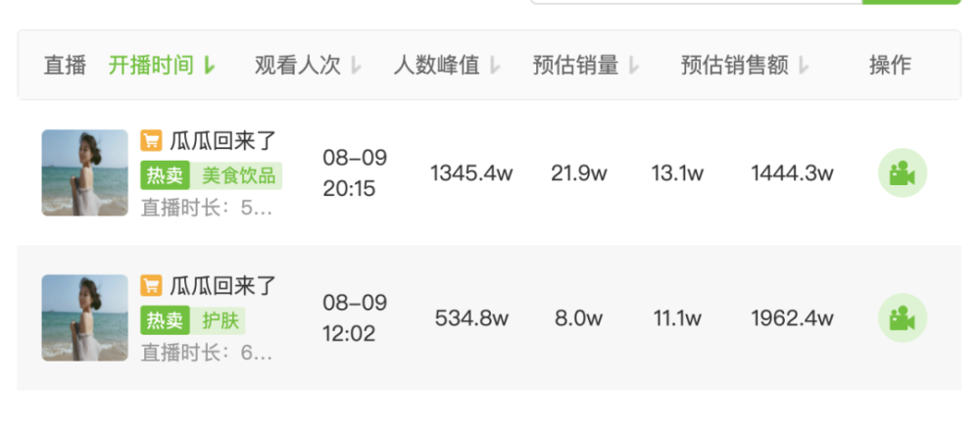Click the sort arrow beside 预估销售额
980x432 pixels.
pyautogui.click(x=804, y=66)
